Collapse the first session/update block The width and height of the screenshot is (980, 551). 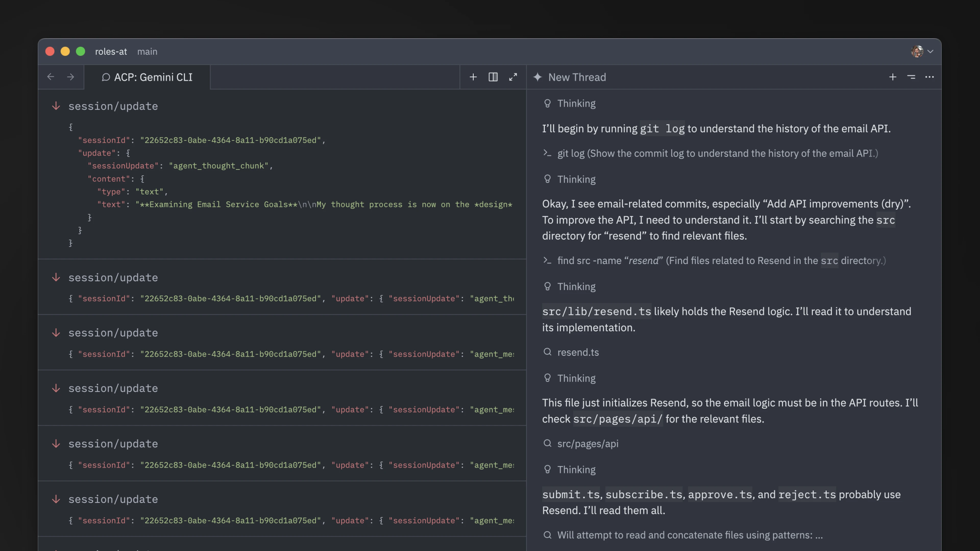pyautogui.click(x=56, y=106)
